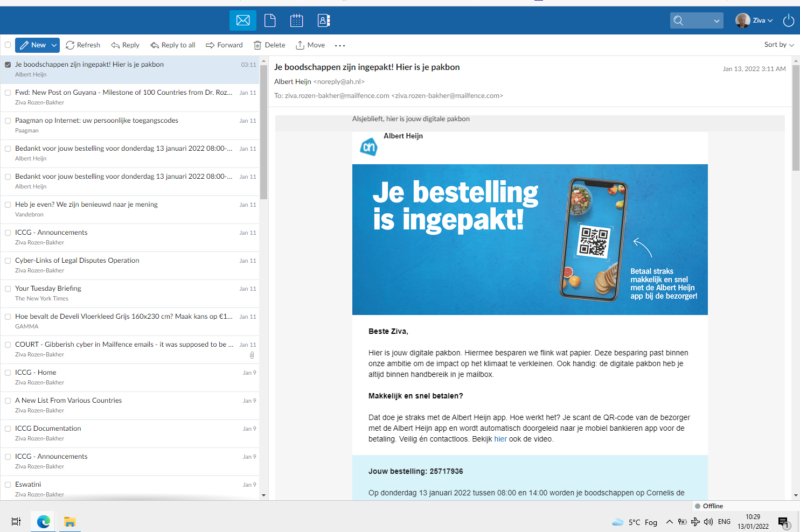Image resolution: width=800 pixels, height=532 pixels.
Task: Open the Fwd: New Post on Guyana email
Action: [x=130, y=97]
